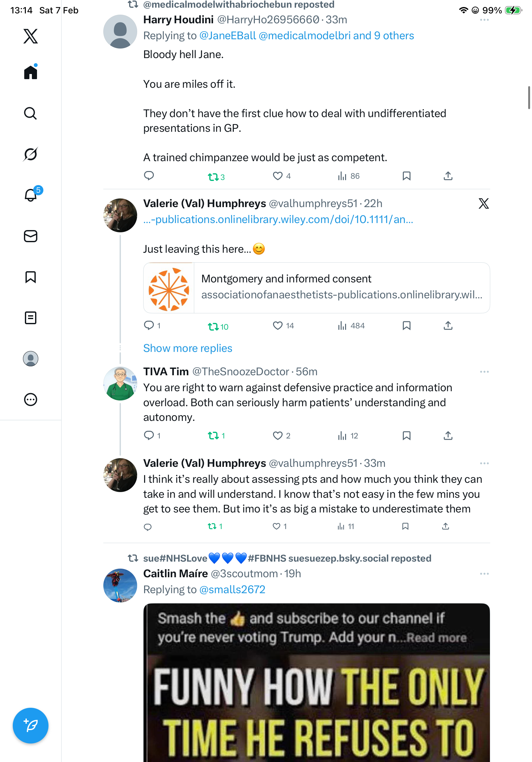Viewport: 532px width, 762px height.
Task: Open more options on Harry Houdini's post
Action: tap(484, 20)
